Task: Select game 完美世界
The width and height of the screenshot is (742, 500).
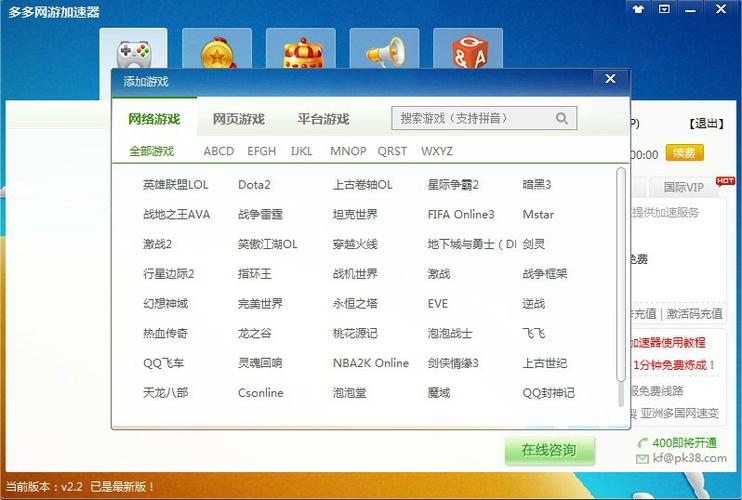Action: click(x=260, y=304)
